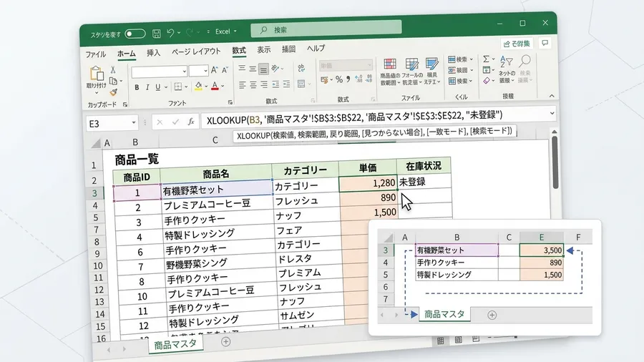This screenshot has height=362, width=644.
Task: Click the Format as Table icon
Action: pos(411,64)
